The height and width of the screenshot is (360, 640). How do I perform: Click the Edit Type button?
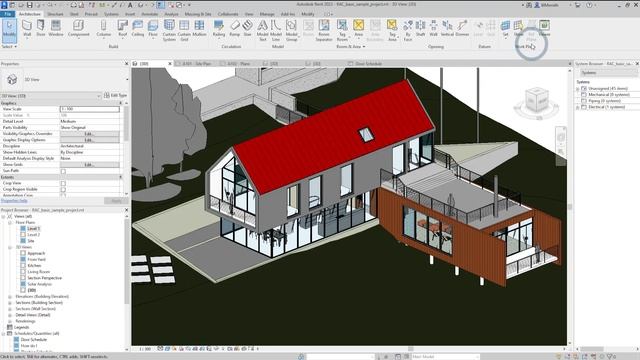116,96
